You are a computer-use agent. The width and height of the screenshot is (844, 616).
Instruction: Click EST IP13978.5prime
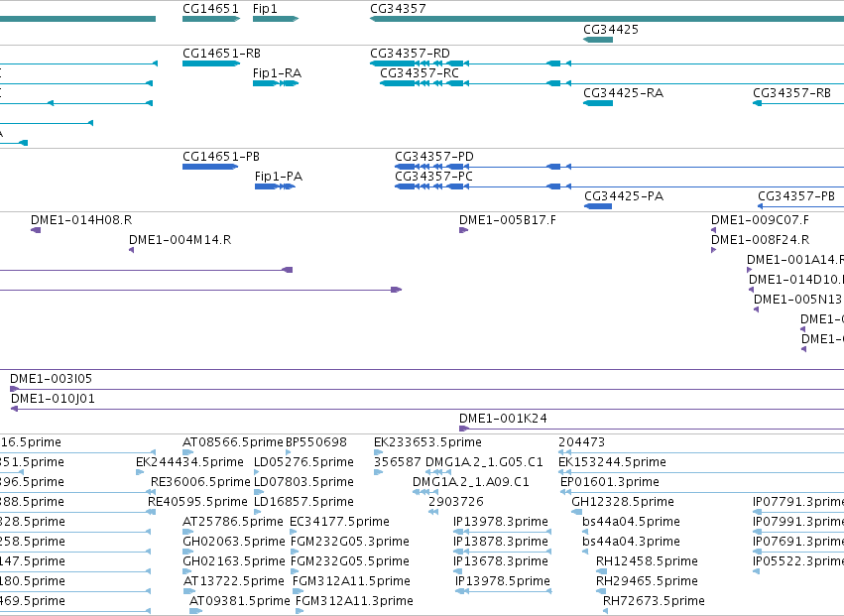[502, 582]
